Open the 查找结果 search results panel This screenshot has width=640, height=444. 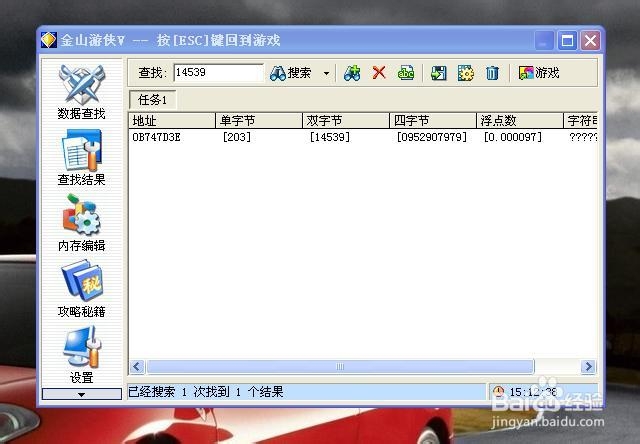[x=82, y=158]
